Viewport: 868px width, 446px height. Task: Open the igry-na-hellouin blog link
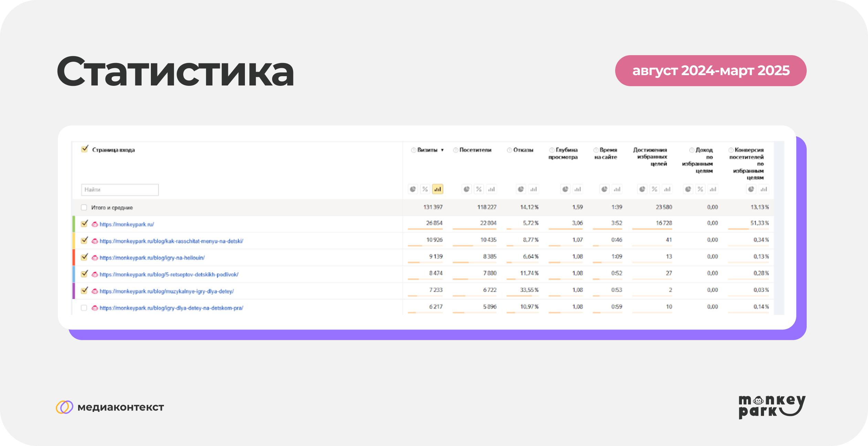pos(152,258)
